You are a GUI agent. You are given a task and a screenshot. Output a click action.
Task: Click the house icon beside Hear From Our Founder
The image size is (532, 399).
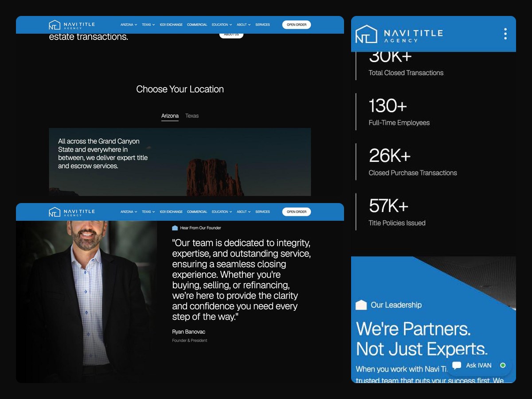click(175, 228)
